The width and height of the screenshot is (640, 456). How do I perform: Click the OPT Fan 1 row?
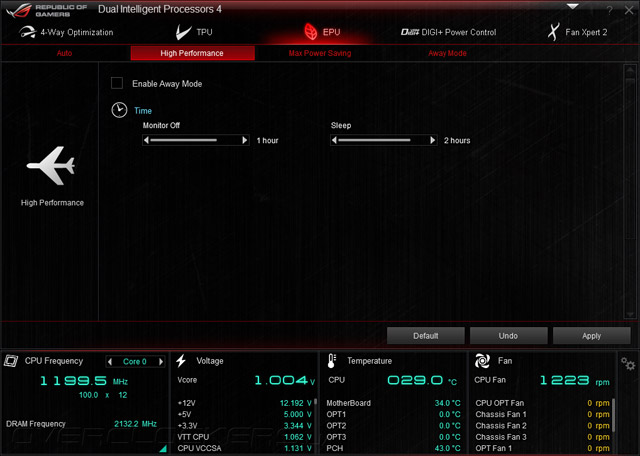tap(542, 448)
